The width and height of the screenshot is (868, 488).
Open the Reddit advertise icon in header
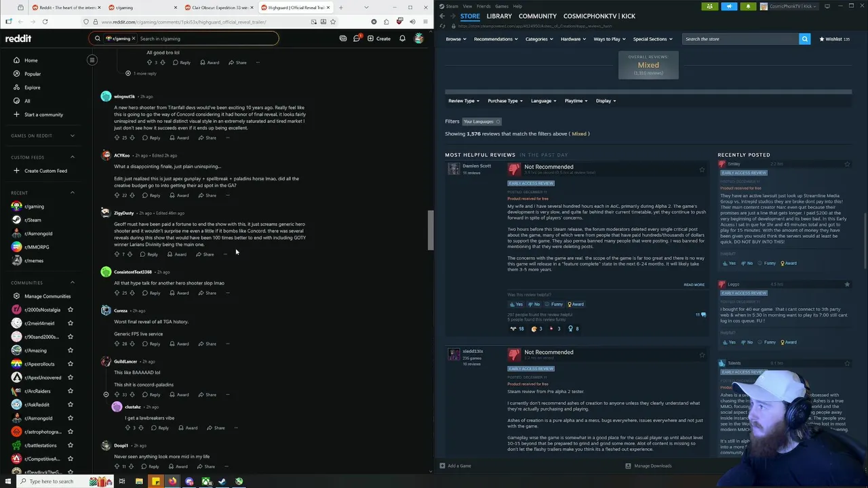[x=343, y=39]
